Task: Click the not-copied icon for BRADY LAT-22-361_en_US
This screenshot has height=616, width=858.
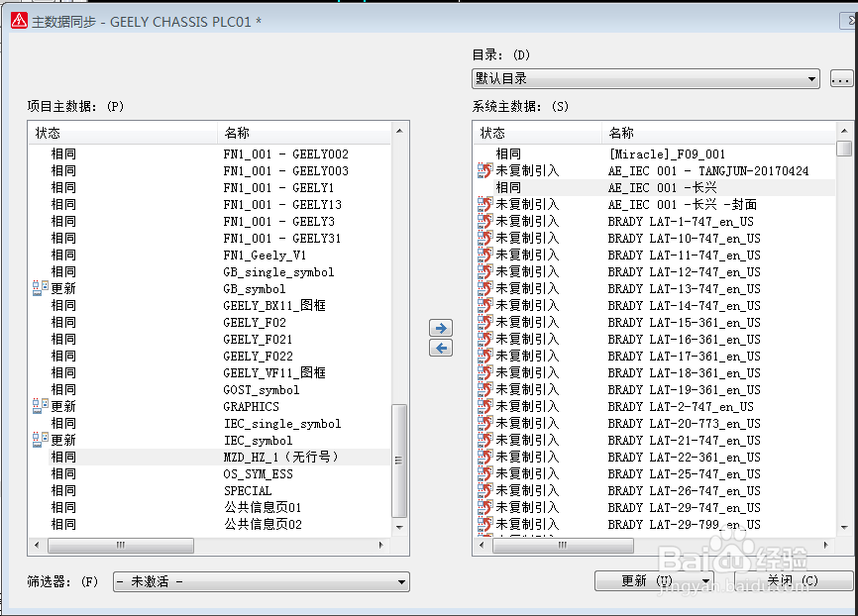Action: tap(484, 457)
